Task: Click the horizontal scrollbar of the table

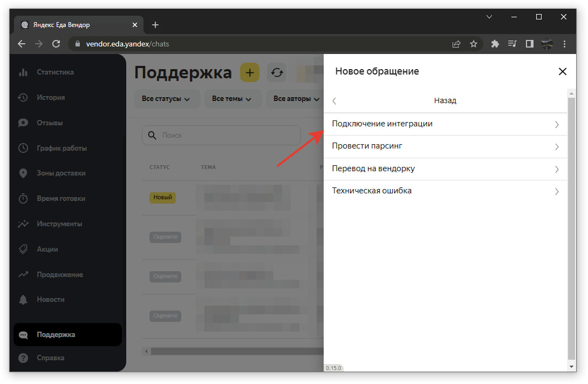Action: [x=237, y=352]
